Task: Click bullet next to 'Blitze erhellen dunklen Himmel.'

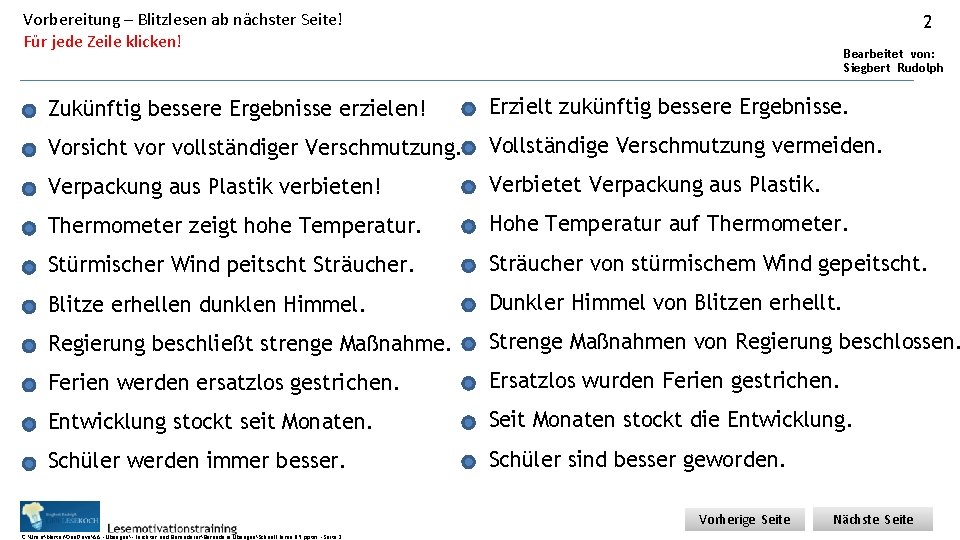Action: tap(31, 305)
